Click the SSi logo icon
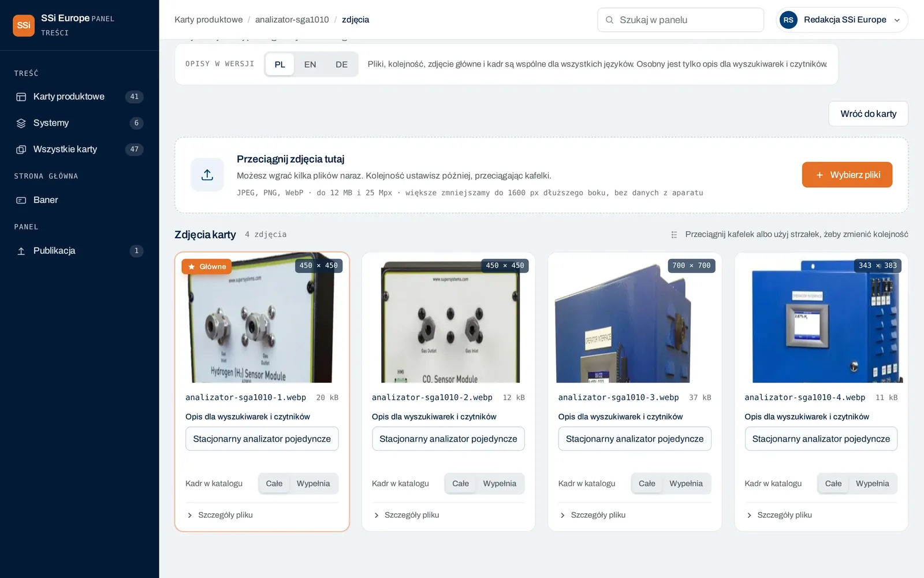This screenshot has width=924, height=578. click(24, 25)
